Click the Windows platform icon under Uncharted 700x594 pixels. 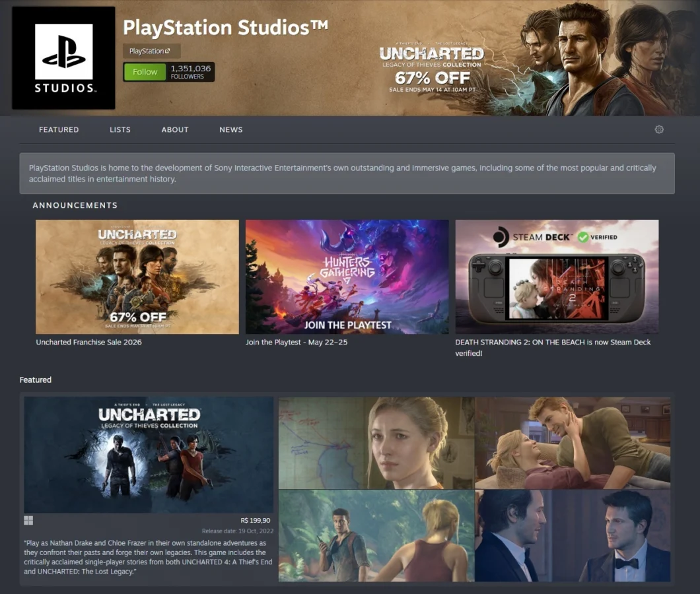pyautogui.click(x=28, y=520)
